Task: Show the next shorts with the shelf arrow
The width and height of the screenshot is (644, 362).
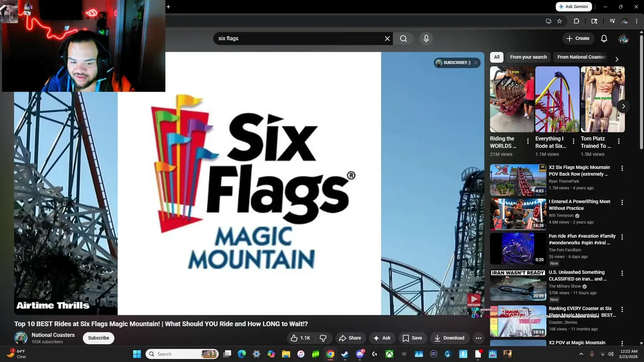Action: [x=623, y=106]
